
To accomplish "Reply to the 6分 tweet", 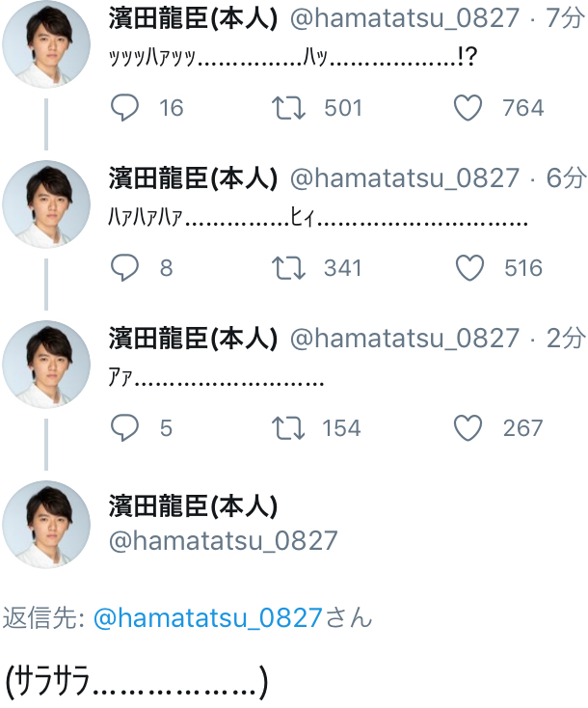I will coord(125,268).
